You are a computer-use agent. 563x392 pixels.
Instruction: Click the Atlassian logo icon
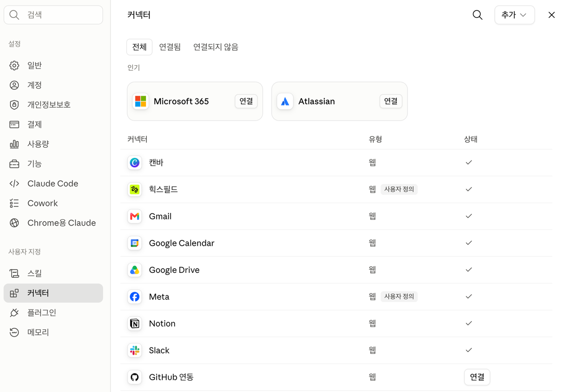pyautogui.click(x=285, y=101)
